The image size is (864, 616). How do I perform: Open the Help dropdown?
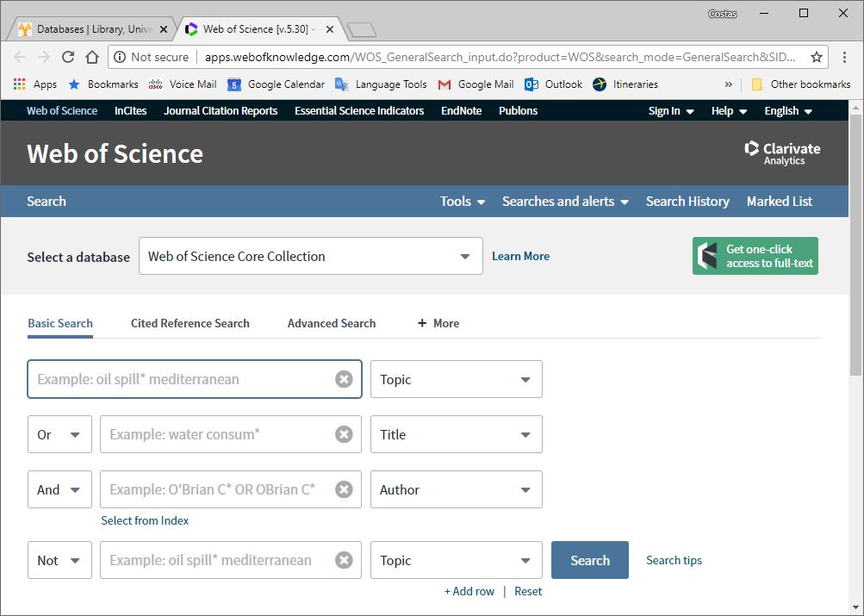(x=729, y=111)
